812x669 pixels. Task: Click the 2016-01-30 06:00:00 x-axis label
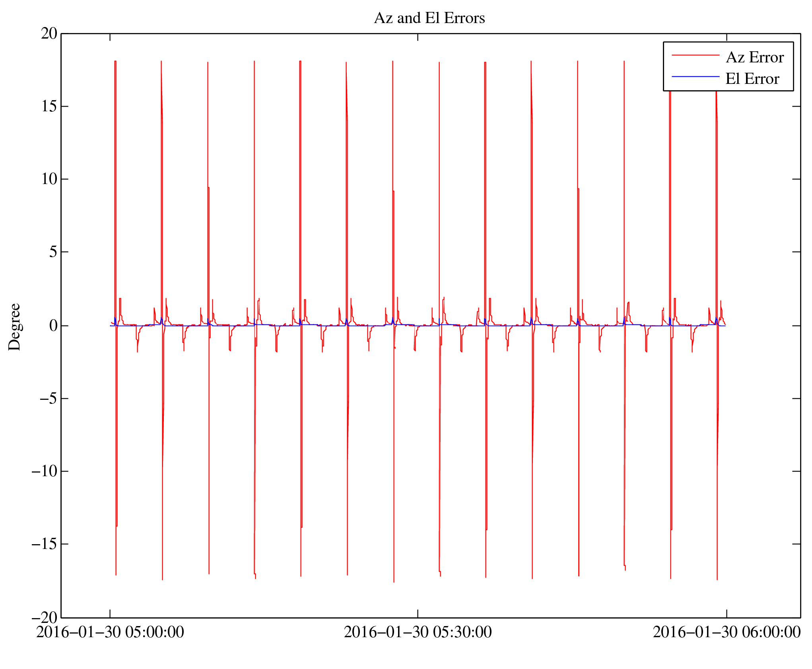[x=727, y=632]
